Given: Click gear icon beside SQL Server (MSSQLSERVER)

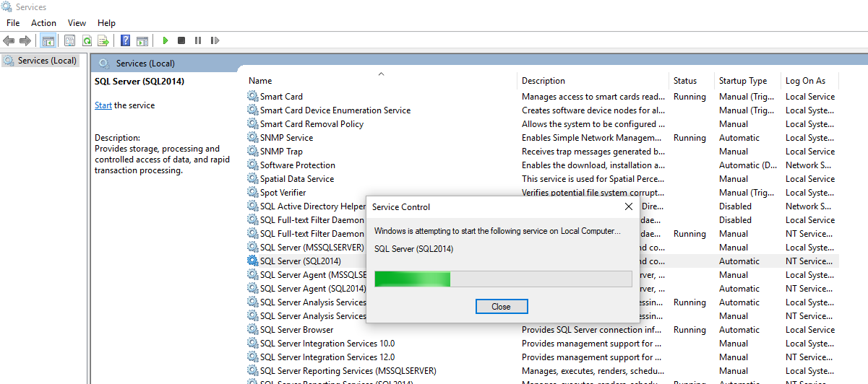Looking at the screenshot, I should [252, 248].
